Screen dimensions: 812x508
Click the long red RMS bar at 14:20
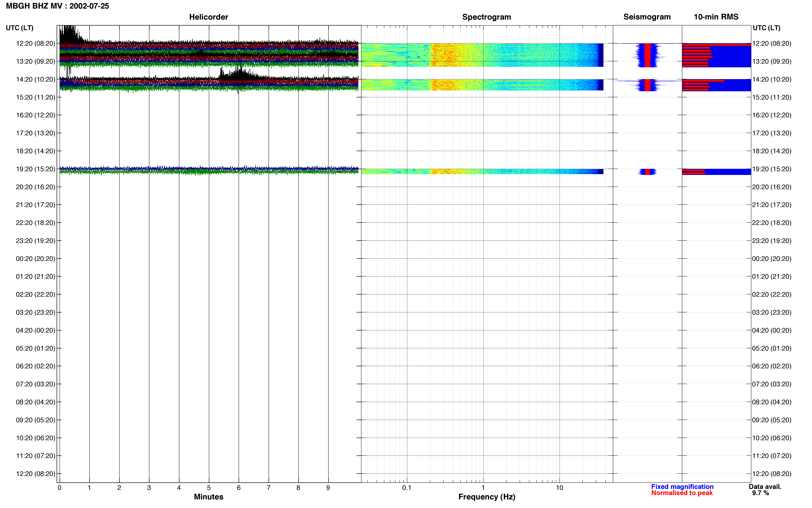point(703,81)
